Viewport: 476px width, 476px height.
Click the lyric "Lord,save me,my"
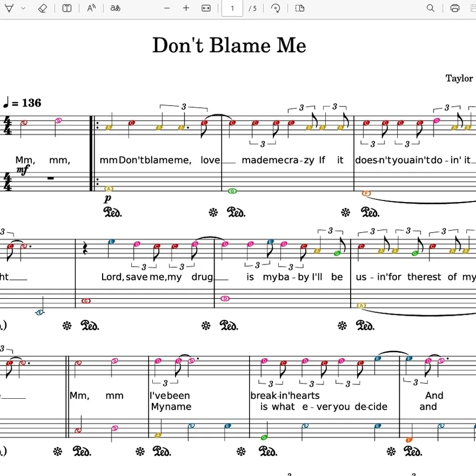[x=141, y=277]
